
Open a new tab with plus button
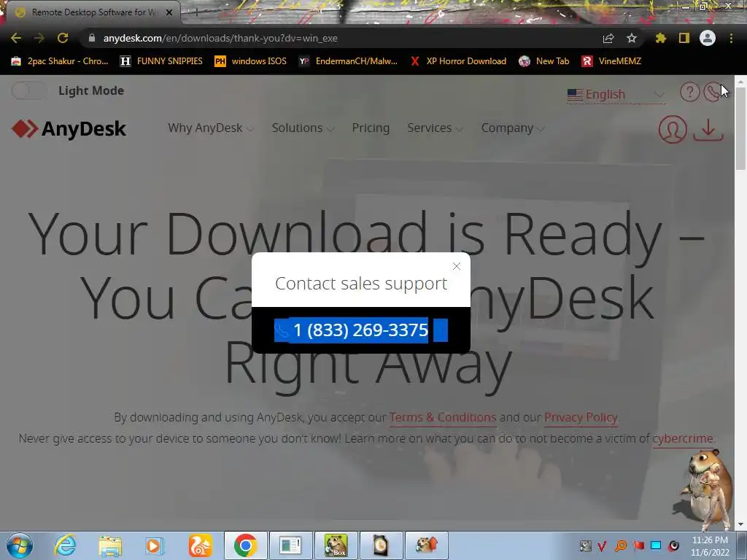point(196,12)
